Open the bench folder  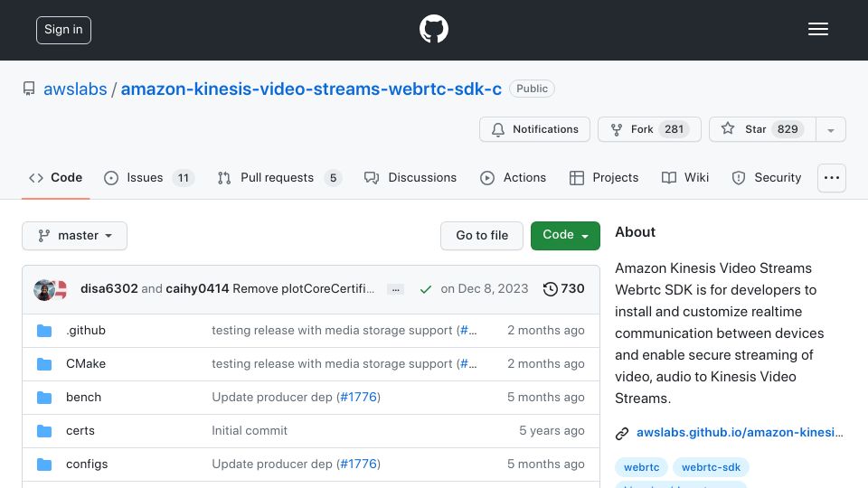click(83, 398)
